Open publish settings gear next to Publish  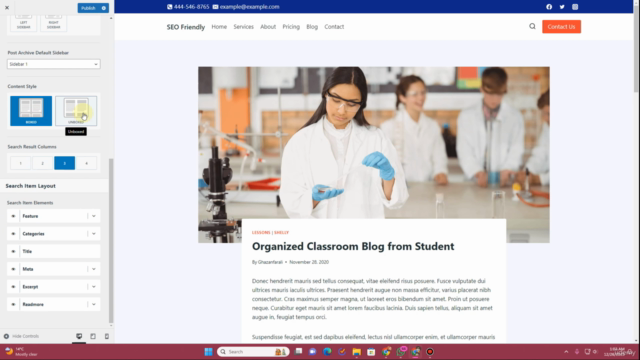(104, 8)
